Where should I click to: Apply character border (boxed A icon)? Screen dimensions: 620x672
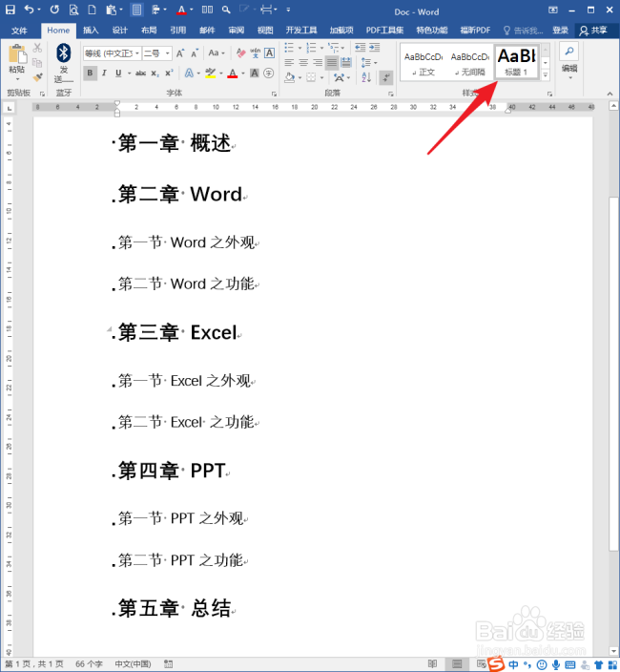270,53
